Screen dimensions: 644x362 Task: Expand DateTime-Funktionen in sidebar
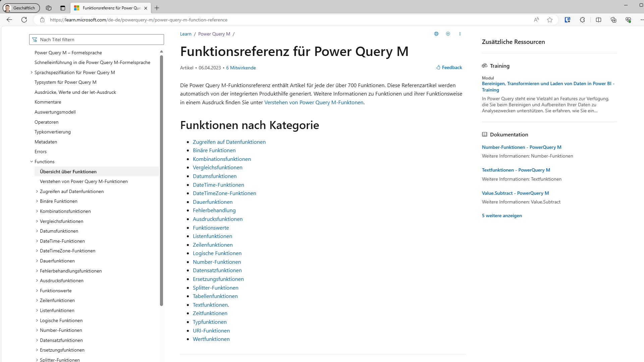[37, 241]
